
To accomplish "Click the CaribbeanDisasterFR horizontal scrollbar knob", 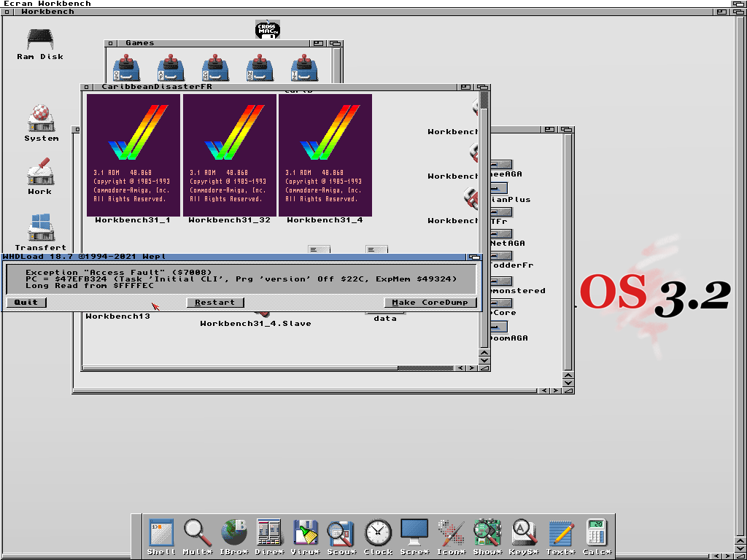I will pos(240,368).
